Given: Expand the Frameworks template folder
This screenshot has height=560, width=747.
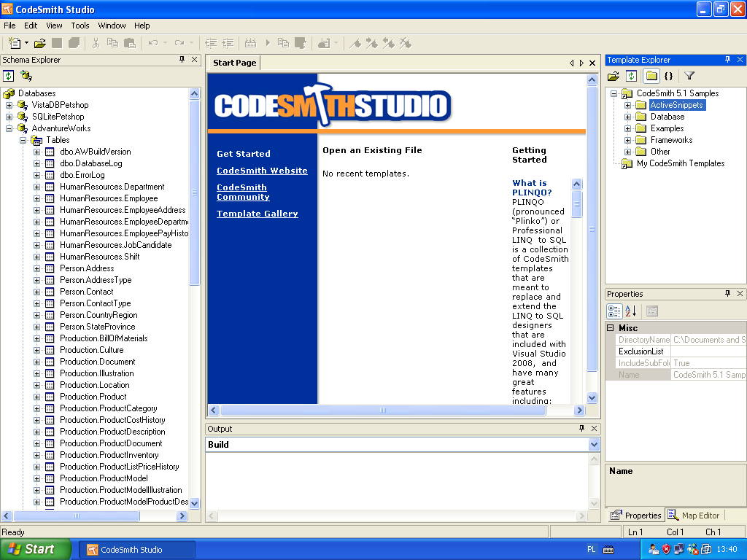Looking at the screenshot, I should click(x=628, y=140).
